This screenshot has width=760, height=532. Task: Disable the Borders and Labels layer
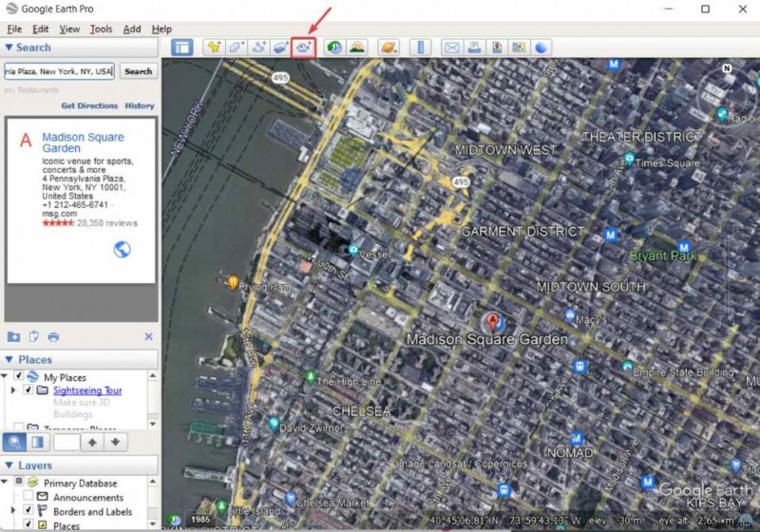pos(28,510)
